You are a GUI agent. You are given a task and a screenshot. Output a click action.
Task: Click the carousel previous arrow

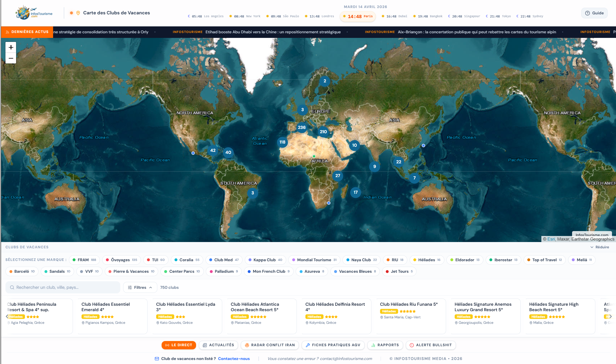click(x=7, y=316)
